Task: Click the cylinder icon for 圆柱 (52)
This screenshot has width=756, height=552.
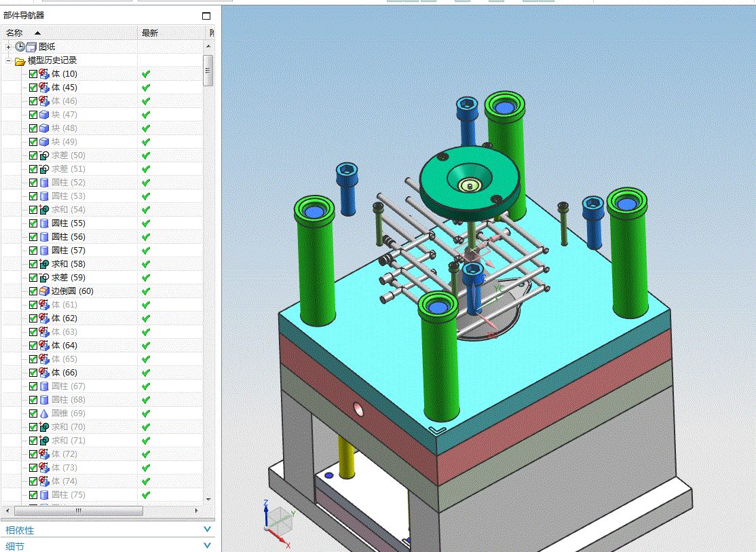Action: point(44,183)
